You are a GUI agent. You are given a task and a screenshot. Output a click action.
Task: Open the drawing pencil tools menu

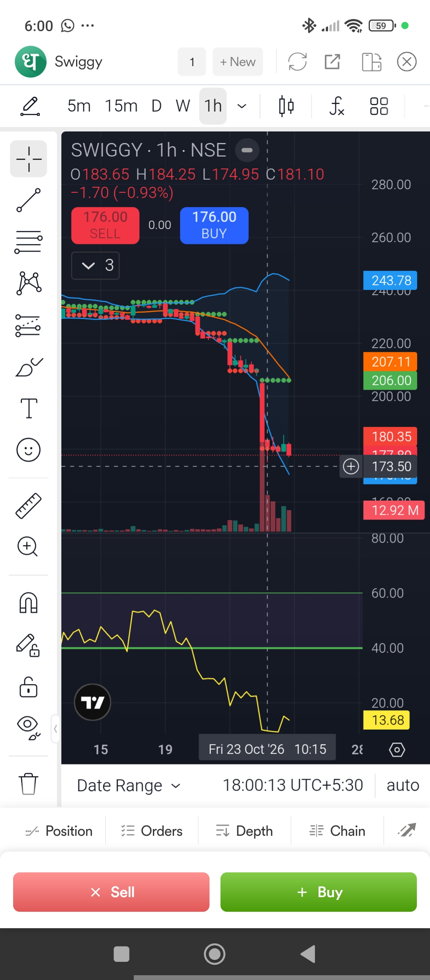point(30,106)
